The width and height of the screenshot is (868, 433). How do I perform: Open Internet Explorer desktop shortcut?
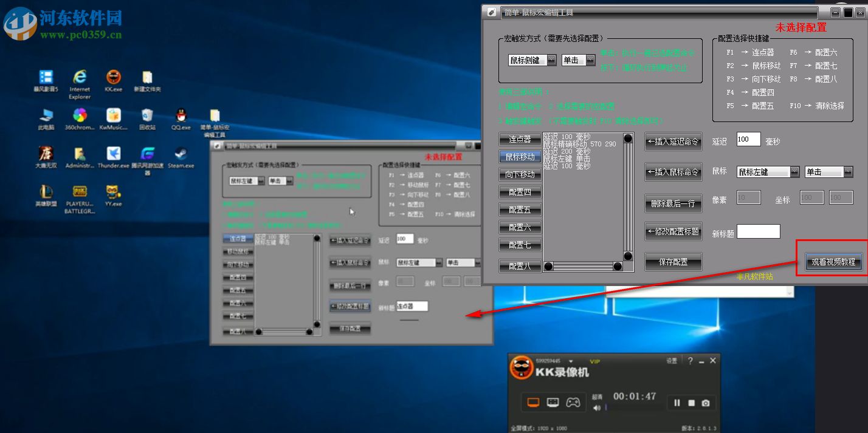click(x=80, y=84)
